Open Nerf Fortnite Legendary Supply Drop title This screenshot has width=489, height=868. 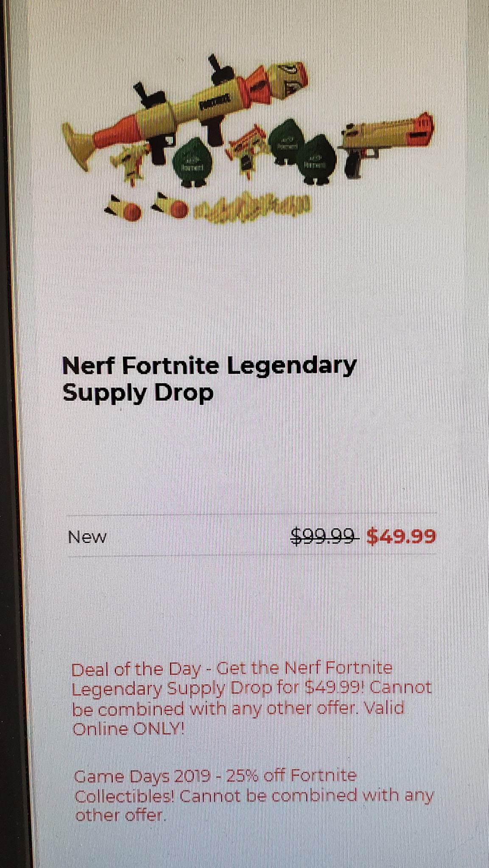[x=209, y=379]
